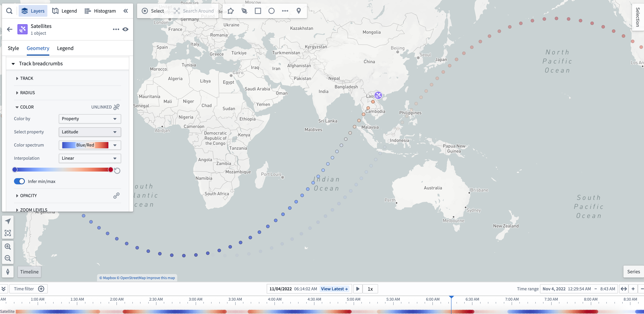
Task: Activate the rectangle selection tool
Action: point(258,11)
